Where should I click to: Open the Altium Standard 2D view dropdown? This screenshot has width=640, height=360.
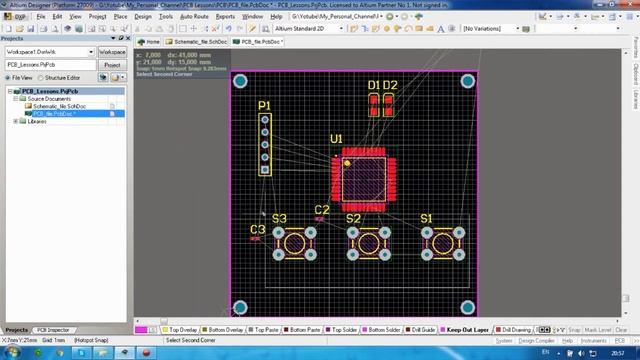(341, 29)
